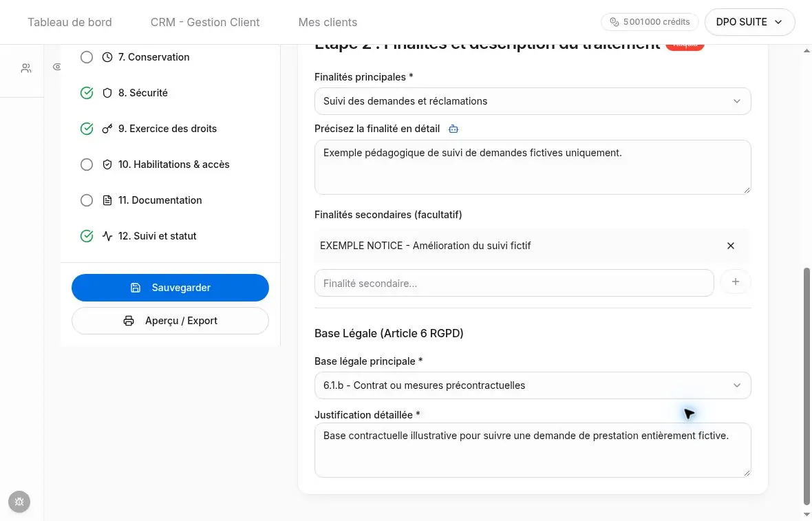Open CRM - Gestion Client tab
The height and width of the screenshot is (521, 812).
click(x=205, y=22)
